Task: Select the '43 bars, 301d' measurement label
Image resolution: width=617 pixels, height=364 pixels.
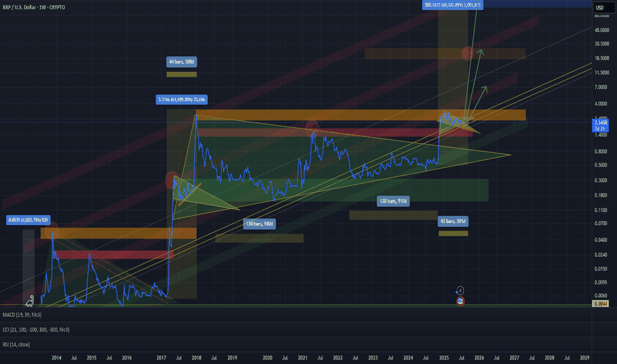Action: pyautogui.click(x=453, y=221)
